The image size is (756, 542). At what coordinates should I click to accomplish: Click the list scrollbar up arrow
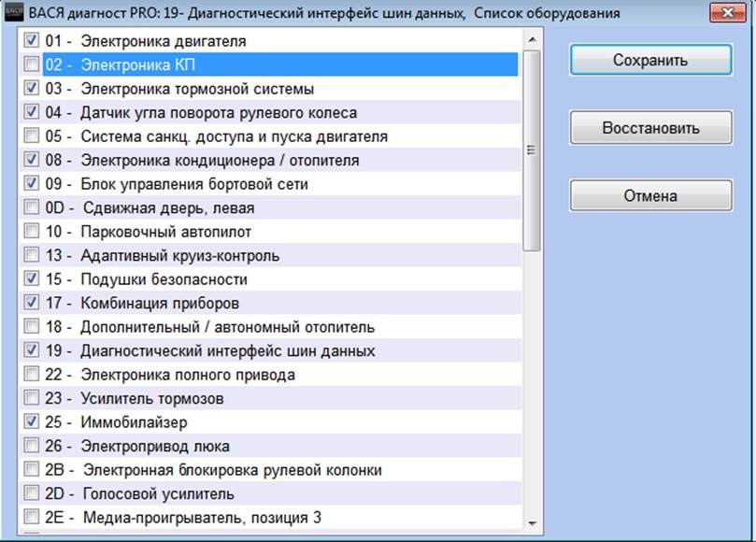pyautogui.click(x=533, y=39)
